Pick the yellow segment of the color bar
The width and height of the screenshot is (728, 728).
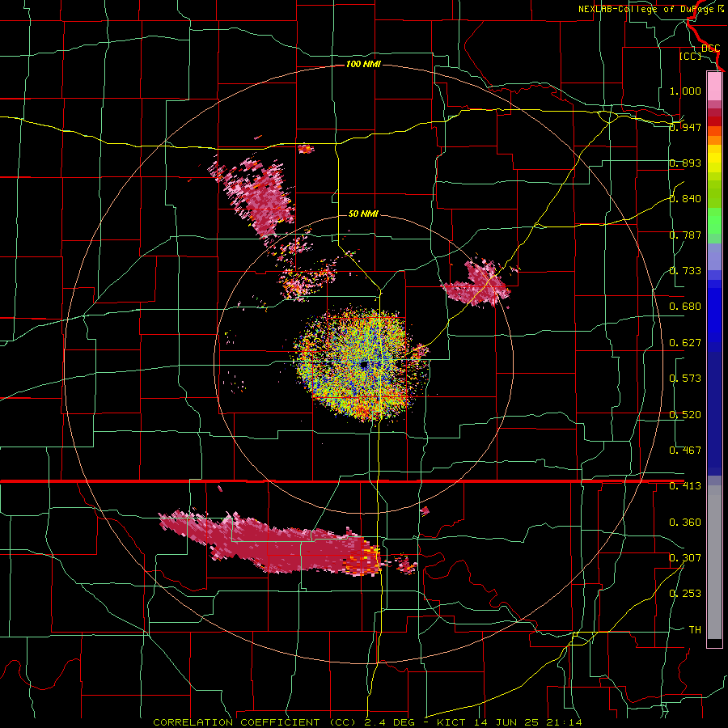click(714, 159)
